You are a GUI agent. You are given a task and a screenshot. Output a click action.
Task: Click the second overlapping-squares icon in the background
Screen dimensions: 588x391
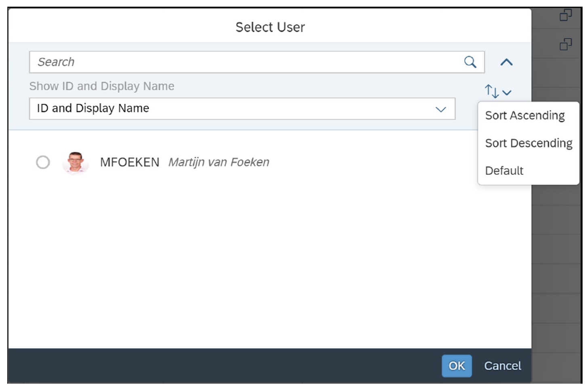pyautogui.click(x=567, y=43)
